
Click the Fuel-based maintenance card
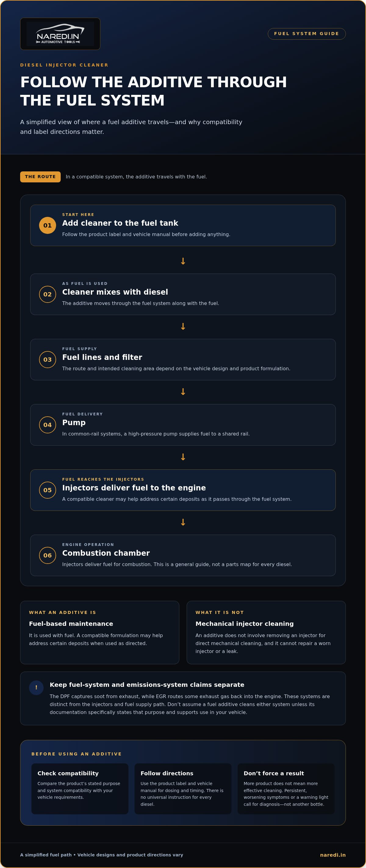click(x=100, y=633)
